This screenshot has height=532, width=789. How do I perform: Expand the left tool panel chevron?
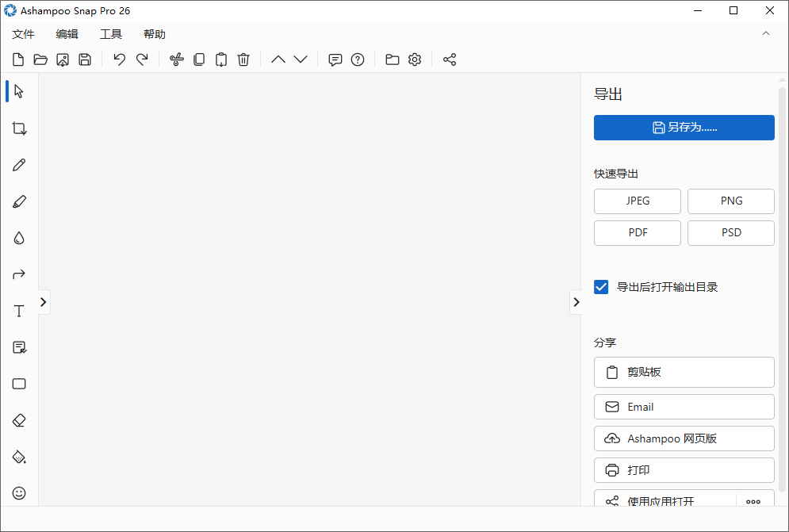(44, 302)
